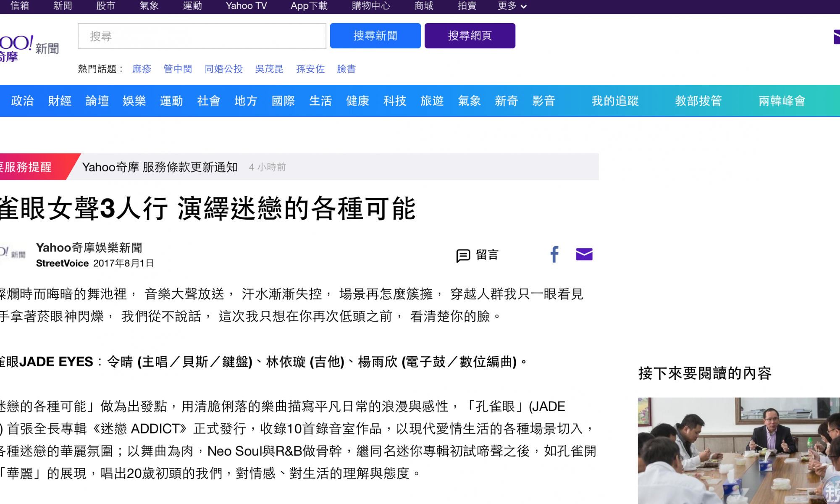Share article via Facebook icon
Viewport: 840px width, 504px height.
(x=554, y=255)
